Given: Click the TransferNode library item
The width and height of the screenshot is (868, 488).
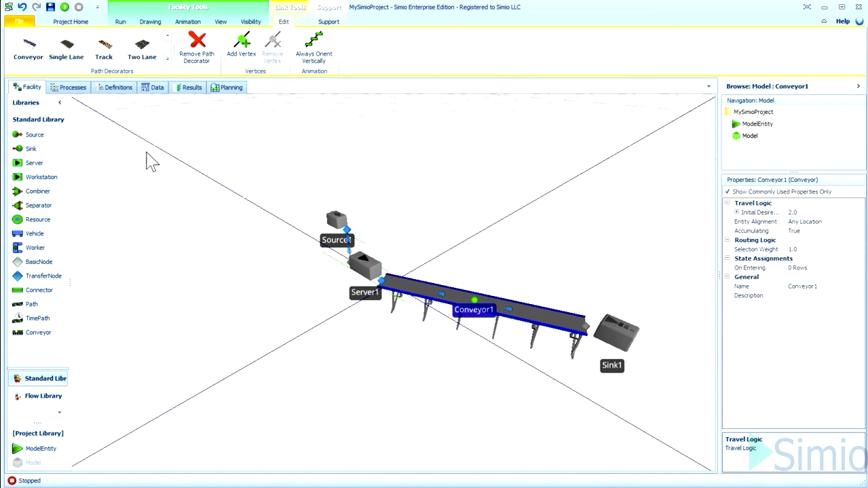Looking at the screenshot, I should [x=43, y=276].
